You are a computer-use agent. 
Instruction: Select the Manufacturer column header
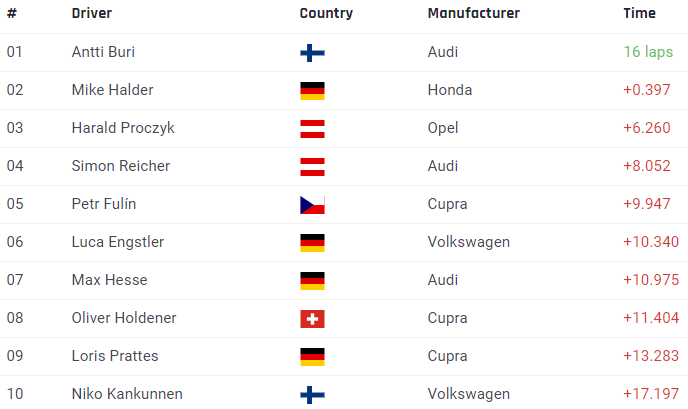tap(474, 13)
